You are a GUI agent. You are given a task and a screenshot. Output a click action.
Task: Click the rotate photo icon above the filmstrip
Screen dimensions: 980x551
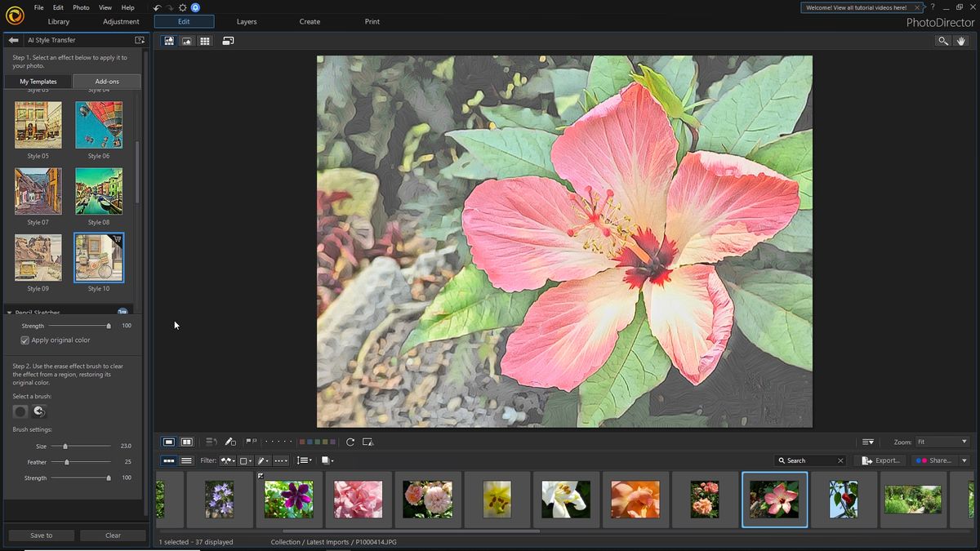[350, 442]
